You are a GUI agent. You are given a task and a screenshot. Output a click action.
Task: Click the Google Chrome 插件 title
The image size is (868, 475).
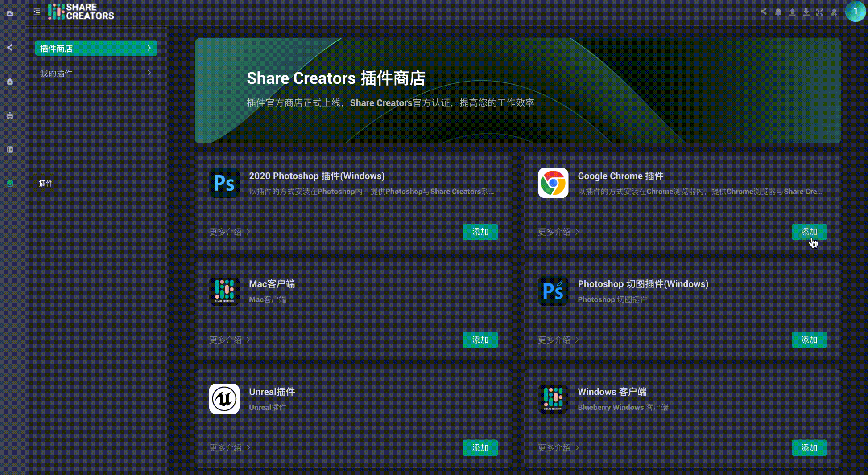(x=620, y=176)
